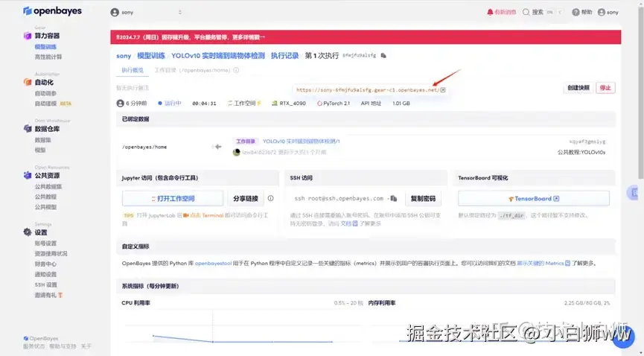Open 自动调参 in the sidebar
The width and height of the screenshot is (644, 356).
point(45,93)
